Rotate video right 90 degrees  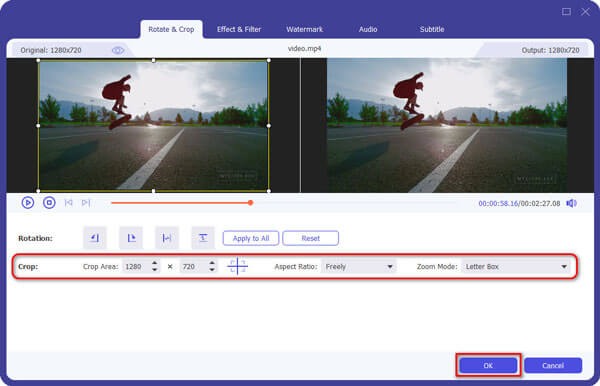click(131, 238)
